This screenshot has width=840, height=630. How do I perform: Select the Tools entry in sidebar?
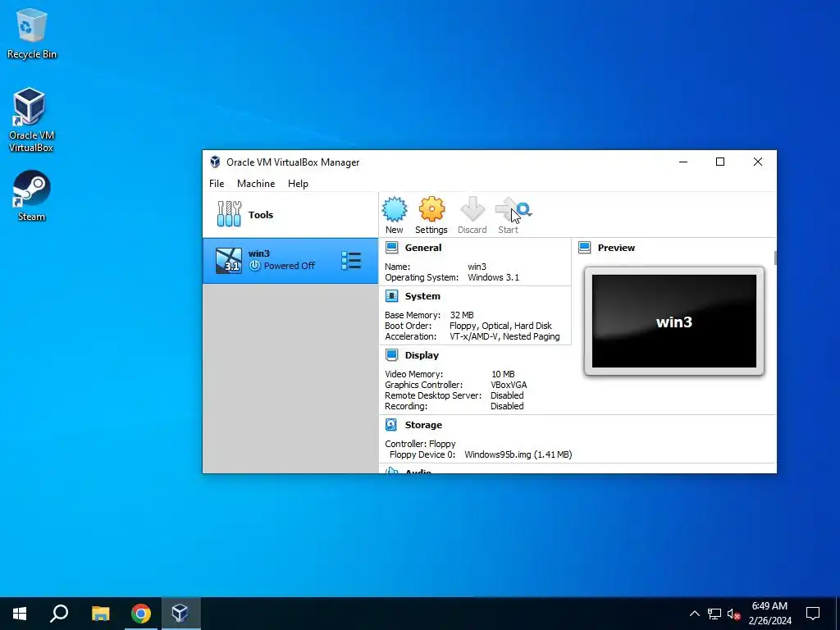coord(290,215)
